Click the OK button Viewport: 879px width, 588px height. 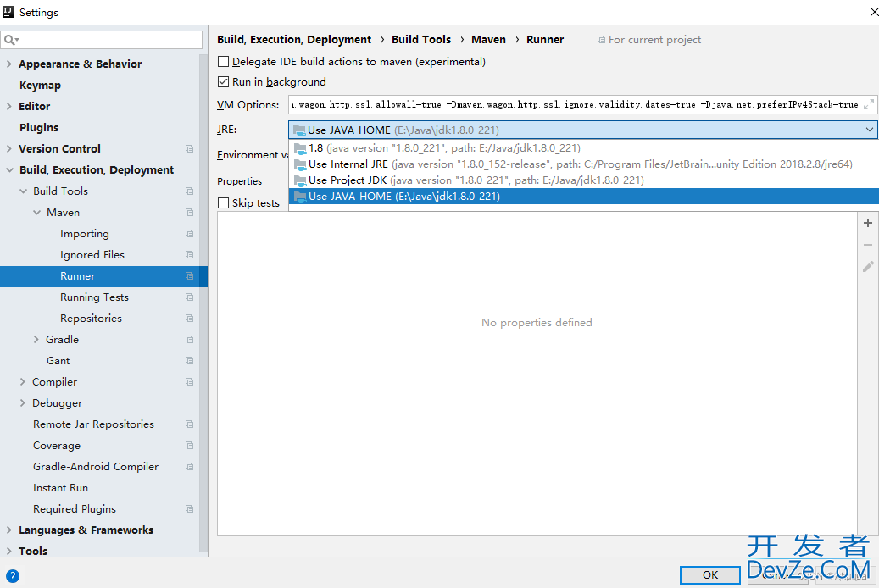pyautogui.click(x=709, y=575)
